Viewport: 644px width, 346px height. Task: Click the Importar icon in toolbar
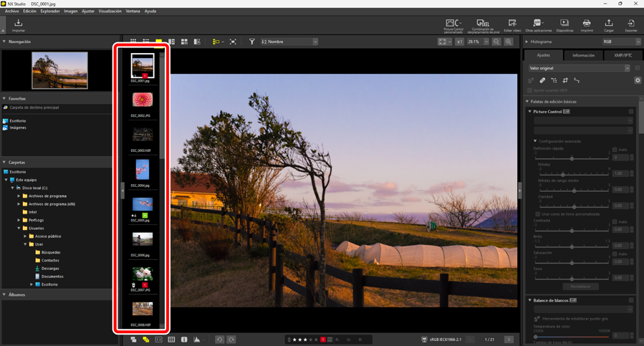(x=19, y=25)
